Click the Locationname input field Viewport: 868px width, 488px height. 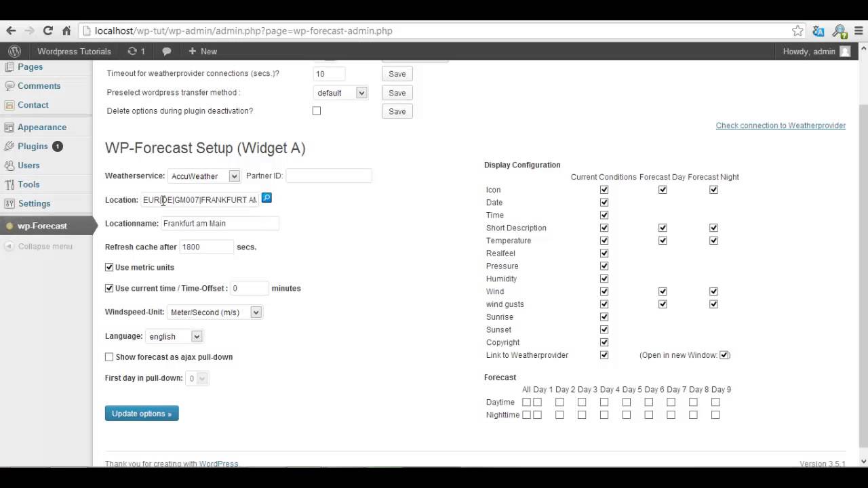point(220,223)
